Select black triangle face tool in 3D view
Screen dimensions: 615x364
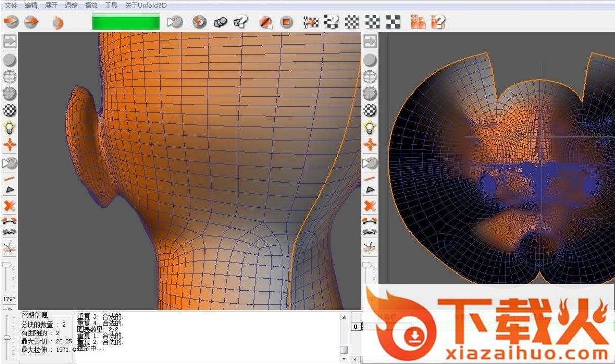(x=10, y=190)
